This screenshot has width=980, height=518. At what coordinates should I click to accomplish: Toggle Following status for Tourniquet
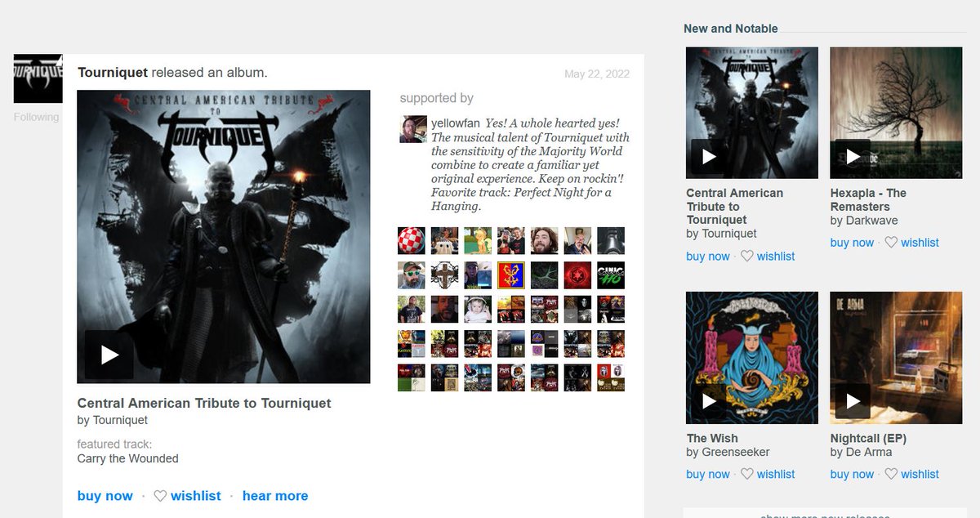pyautogui.click(x=35, y=117)
